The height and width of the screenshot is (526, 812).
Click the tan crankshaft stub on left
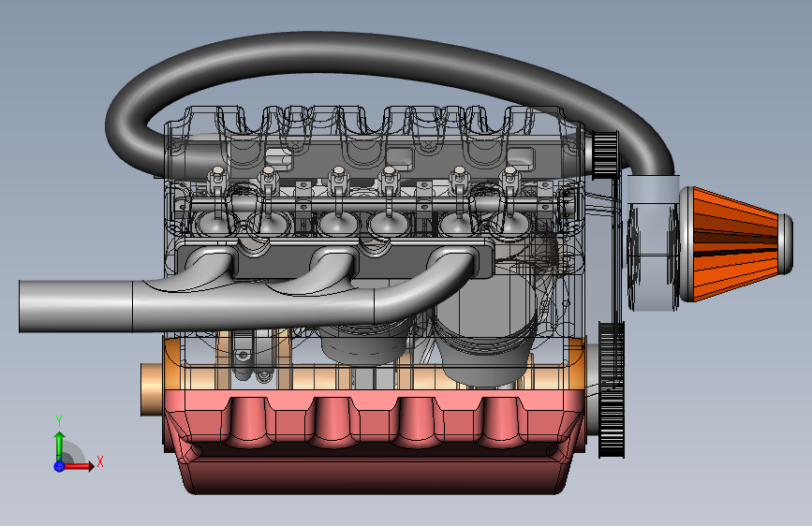point(152,389)
